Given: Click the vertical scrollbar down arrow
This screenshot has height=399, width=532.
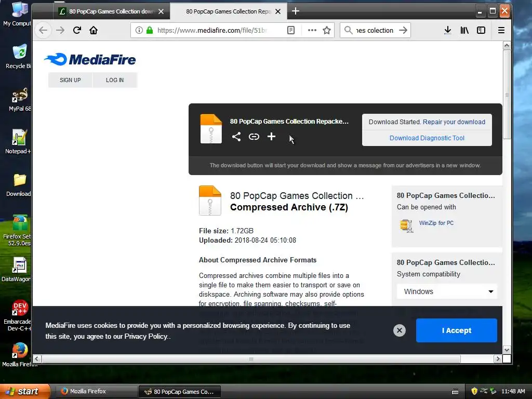Looking at the screenshot, I should pyautogui.click(x=507, y=350).
